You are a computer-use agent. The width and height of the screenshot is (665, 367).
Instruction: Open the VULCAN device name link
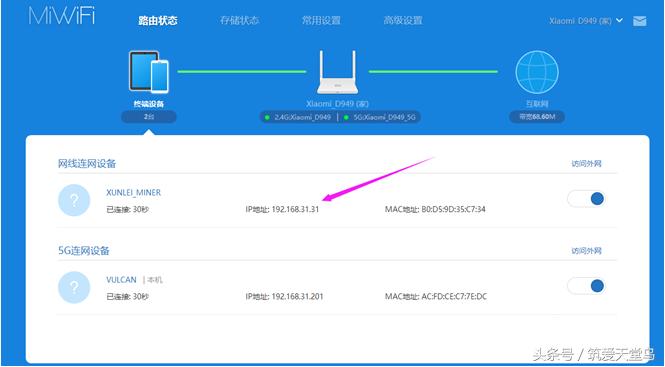121,280
